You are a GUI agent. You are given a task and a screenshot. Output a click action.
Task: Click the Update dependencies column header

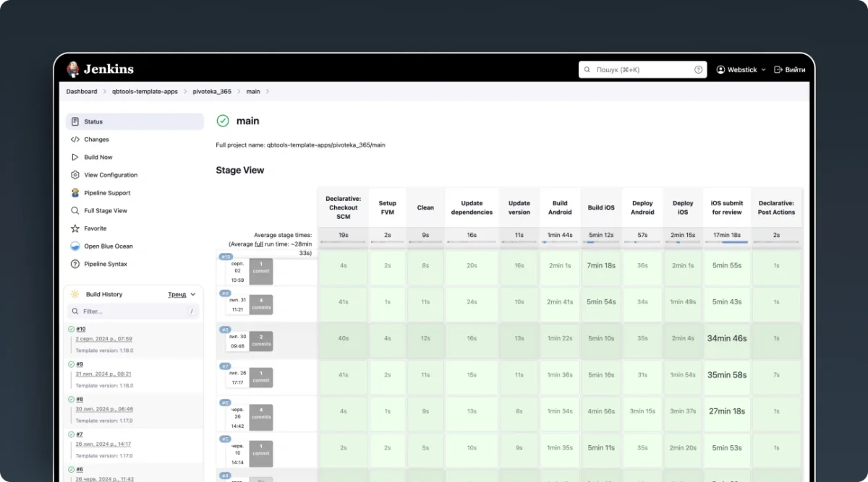coord(472,207)
